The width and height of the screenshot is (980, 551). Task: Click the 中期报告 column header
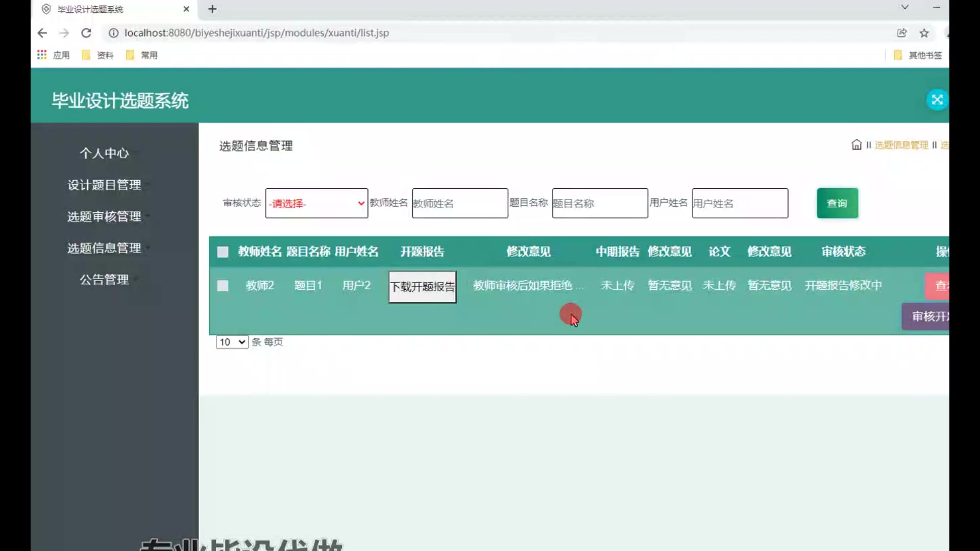click(x=618, y=252)
